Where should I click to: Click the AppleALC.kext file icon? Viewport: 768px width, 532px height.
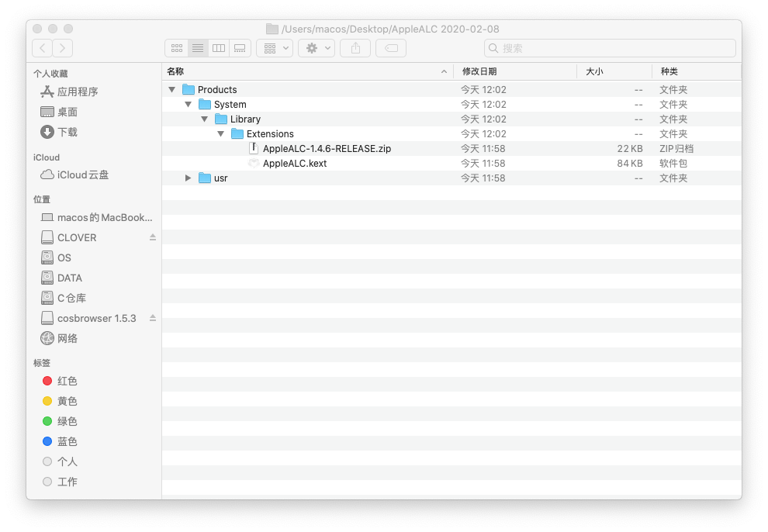click(253, 163)
